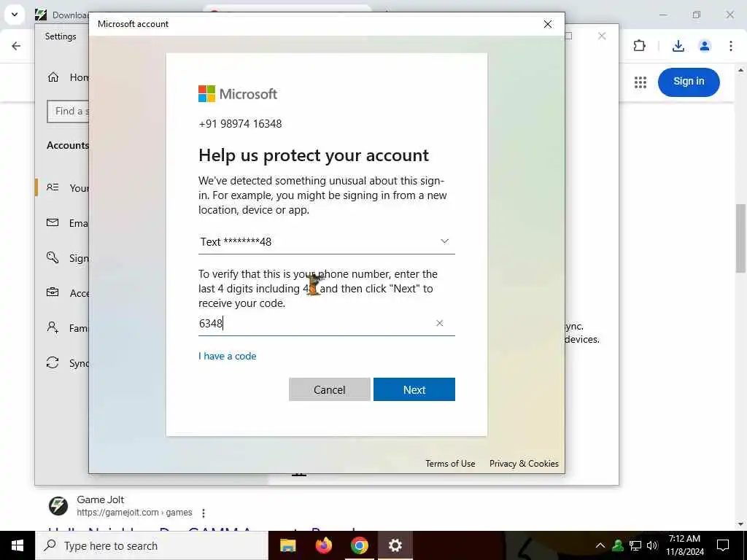Open Chrome extensions puzzle icon
The width and height of the screenshot is (747, 560).
pos(639,46)
